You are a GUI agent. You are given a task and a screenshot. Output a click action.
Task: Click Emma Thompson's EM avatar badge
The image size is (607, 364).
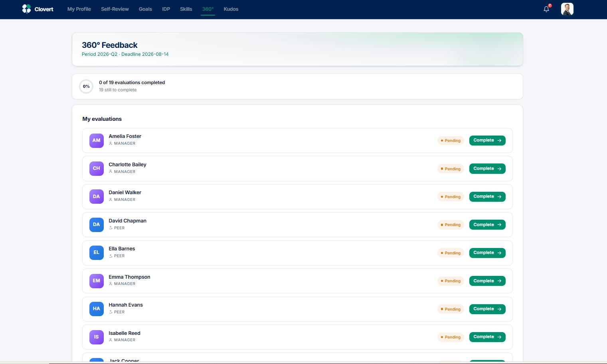coord(97,281)
